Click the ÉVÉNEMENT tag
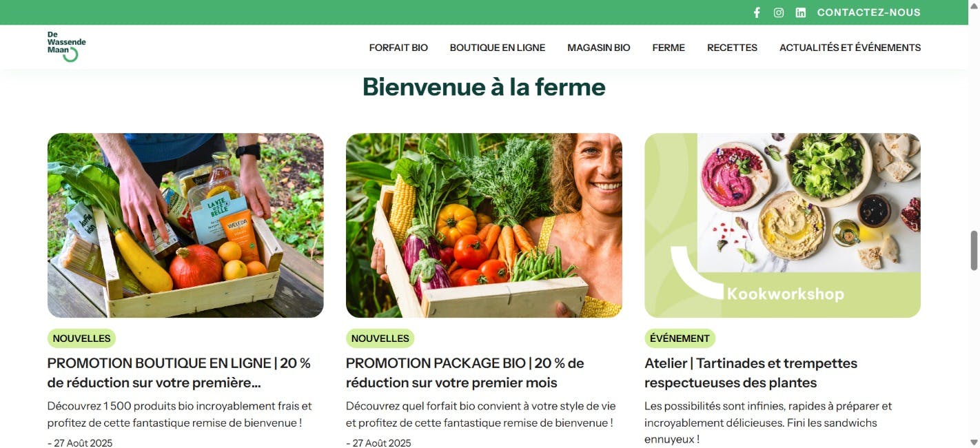Viewport: 980px width, 448px height. [680, 338]
